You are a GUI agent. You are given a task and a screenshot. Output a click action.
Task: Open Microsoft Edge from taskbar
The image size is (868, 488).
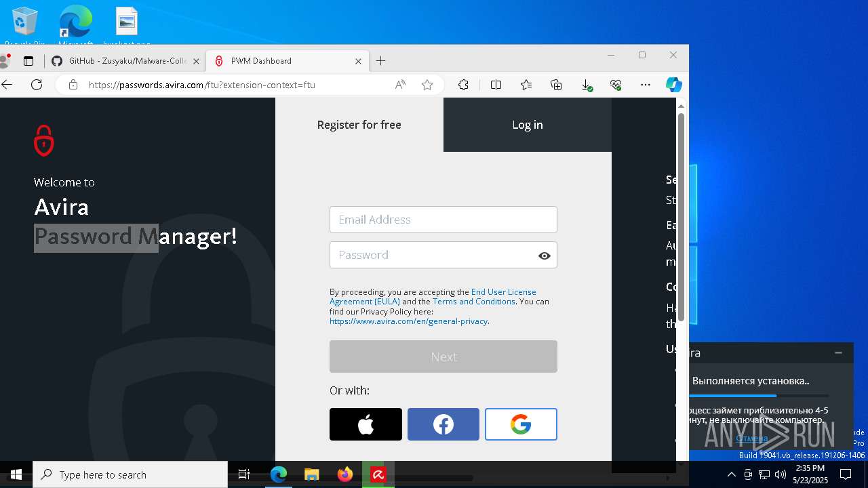pyautogui.click(x=279, y=474)
